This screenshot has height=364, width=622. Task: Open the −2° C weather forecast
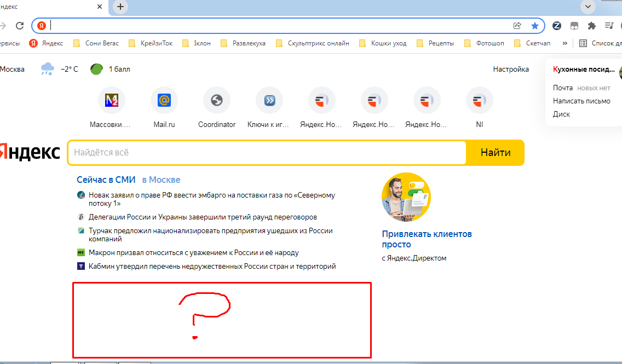[70, 69]
